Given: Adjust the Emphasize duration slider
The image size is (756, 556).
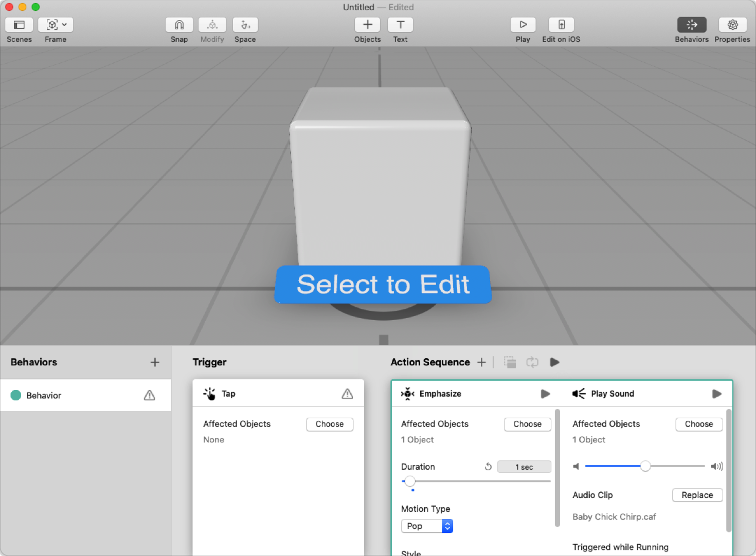Looking at the screenshot, I should tap(410, 481).
